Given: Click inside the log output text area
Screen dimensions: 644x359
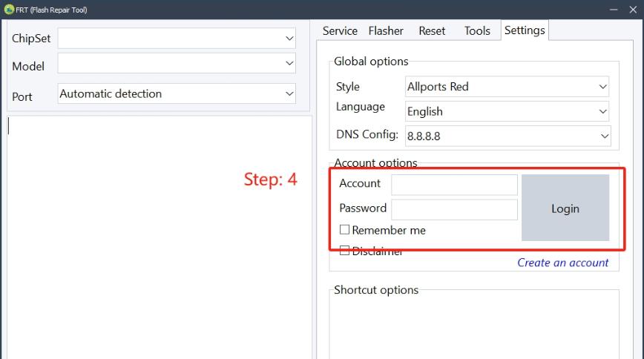Looking at the screenshot, I should [160, 237].
